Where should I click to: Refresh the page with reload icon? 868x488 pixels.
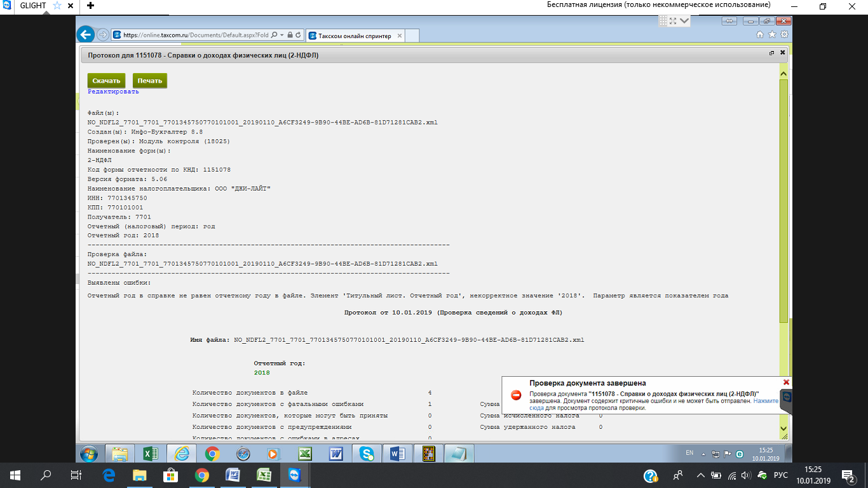coord(297,35)
